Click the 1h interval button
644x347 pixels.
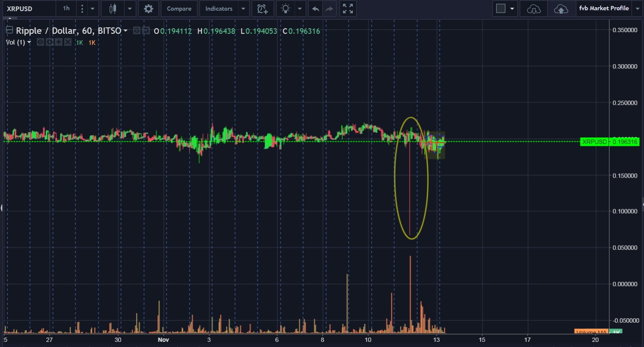[66, 9]
